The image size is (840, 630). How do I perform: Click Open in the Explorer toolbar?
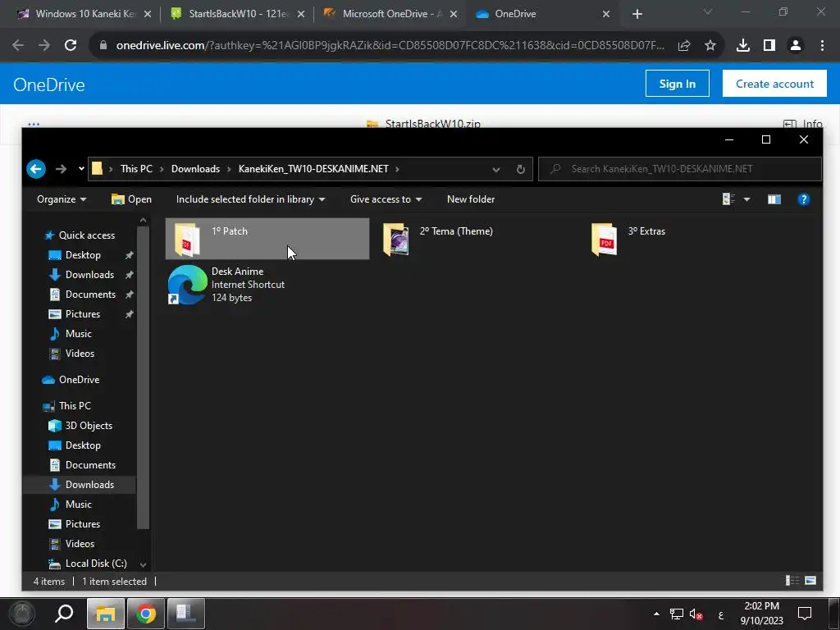[131, 199]
